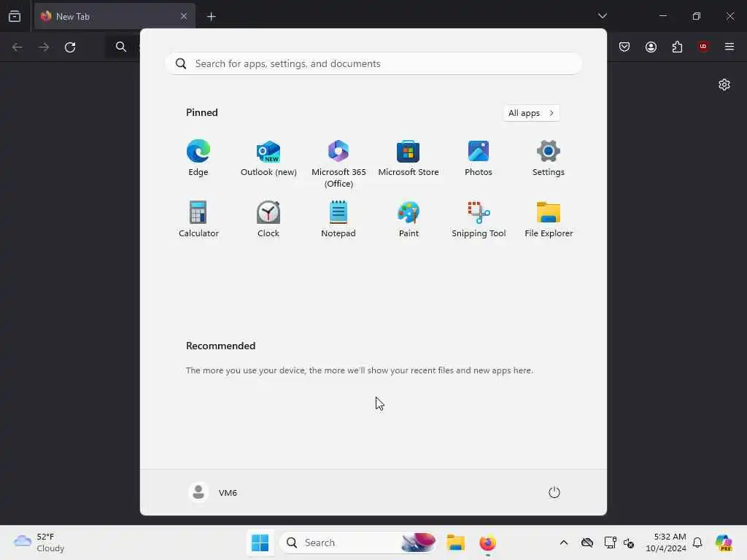Switch to Firefox on the taskbar
Viewport: 747px width, 560px height.
click(x=487, y=542)
